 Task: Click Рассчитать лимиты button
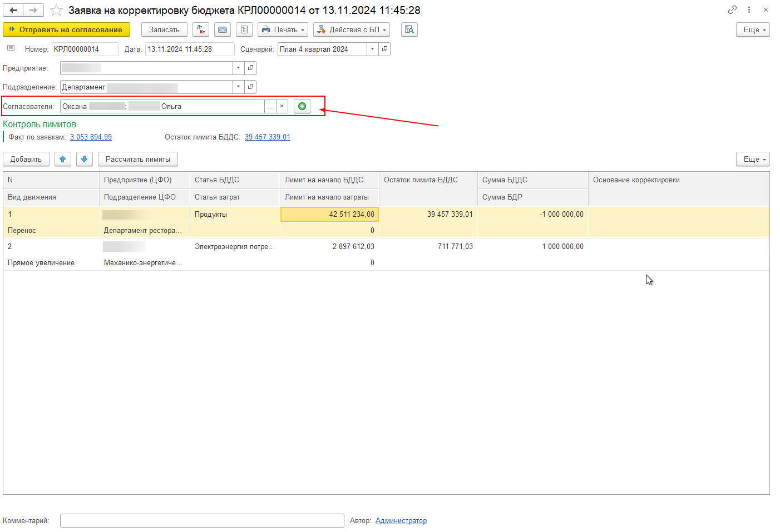point(138,159)
